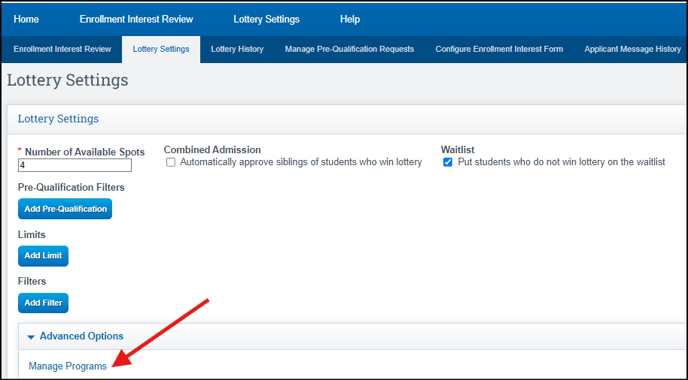This screenshot has width=688, height=380.
Task: Select the Lottery Settings tab
Action: click(x=161, y=49)
